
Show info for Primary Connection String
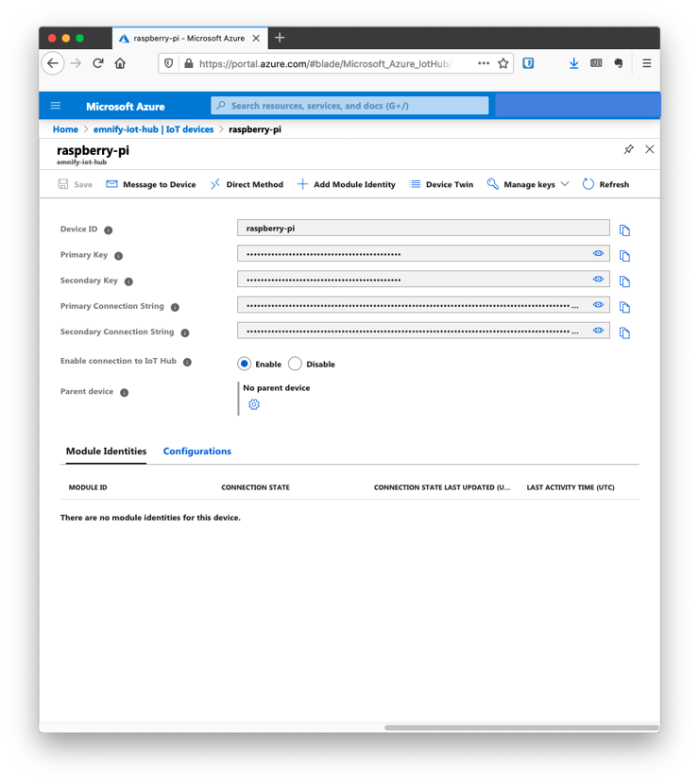[175, 307]
